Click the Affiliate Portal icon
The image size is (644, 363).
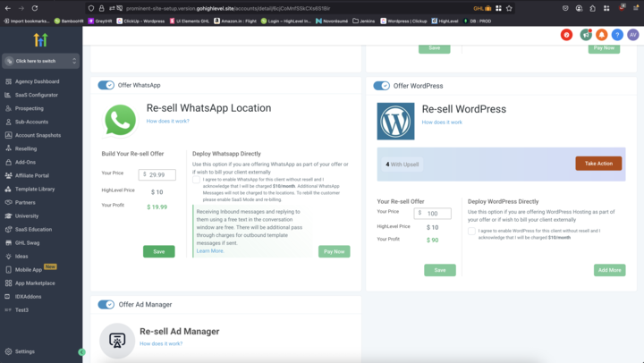[8, 175]
